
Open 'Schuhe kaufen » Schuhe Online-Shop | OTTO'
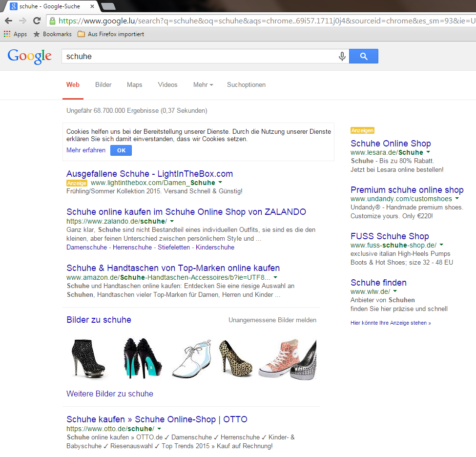(x=157, y=419)
